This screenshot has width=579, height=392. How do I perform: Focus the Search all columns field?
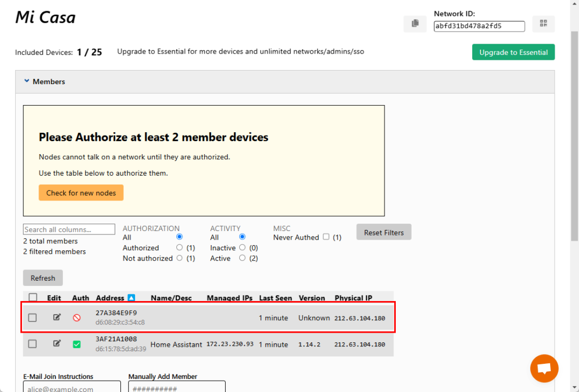[69, 229]
